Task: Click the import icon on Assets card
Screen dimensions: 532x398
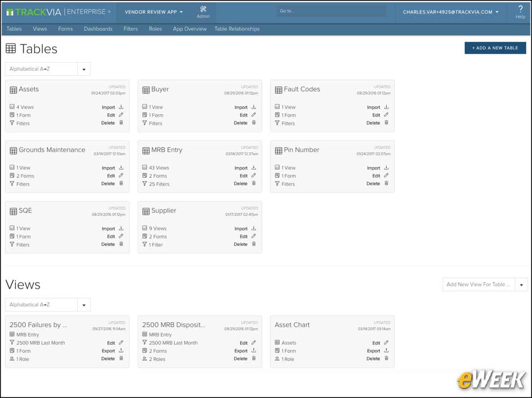Action: tap(121, 107)
